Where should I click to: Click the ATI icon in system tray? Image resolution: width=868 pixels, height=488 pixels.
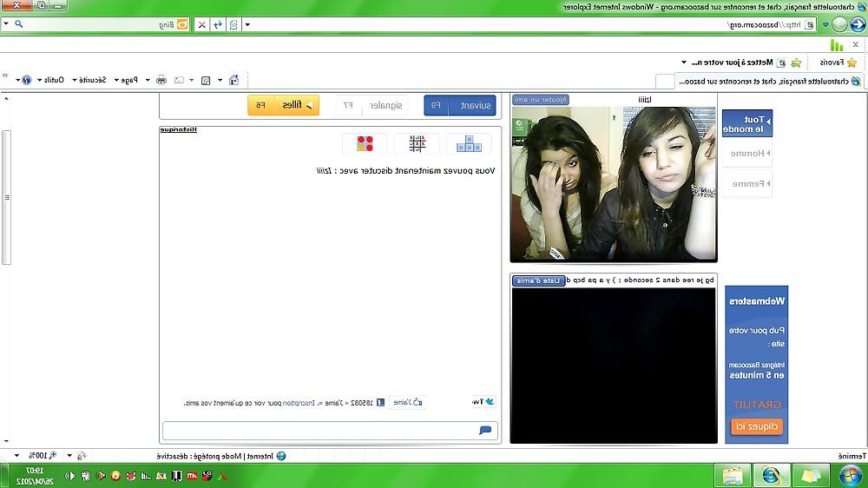pyautogui.click(x=192, y=476)
